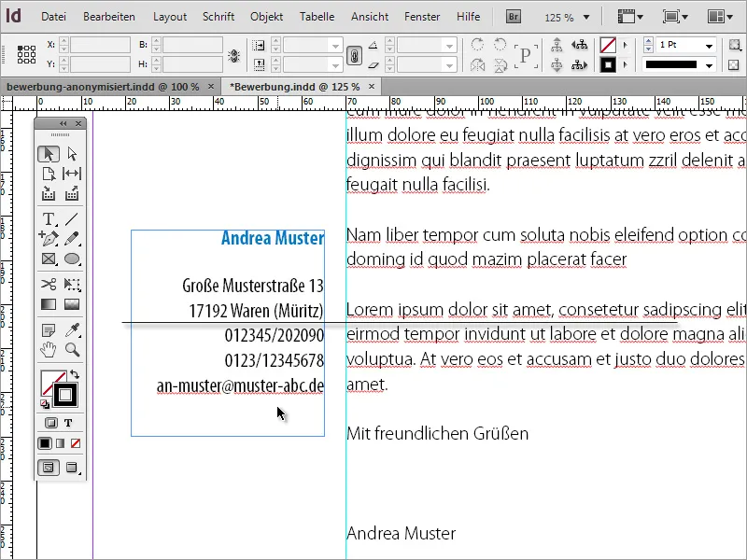This screenshot has height=560, width=747.
Task: Select the Line tool
Action: 72,219
